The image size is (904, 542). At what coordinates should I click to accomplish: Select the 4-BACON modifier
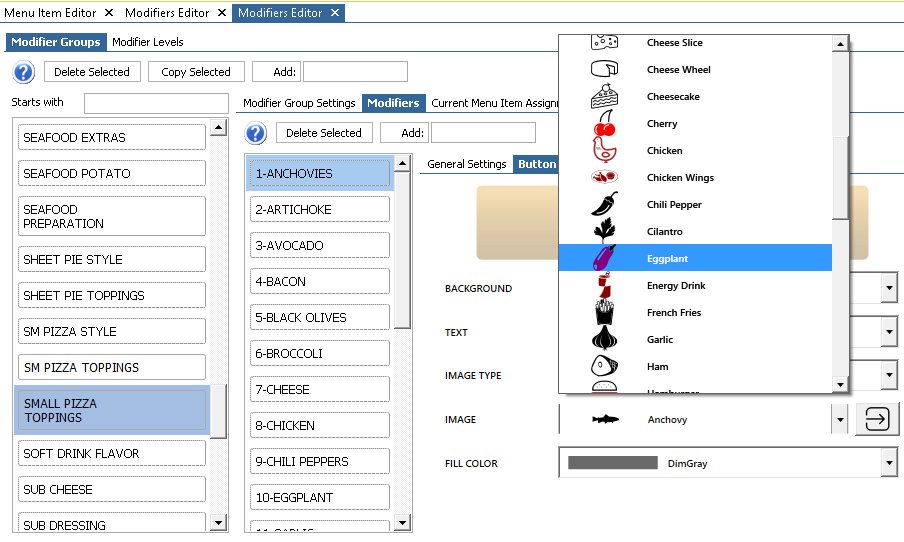[319, 282]
